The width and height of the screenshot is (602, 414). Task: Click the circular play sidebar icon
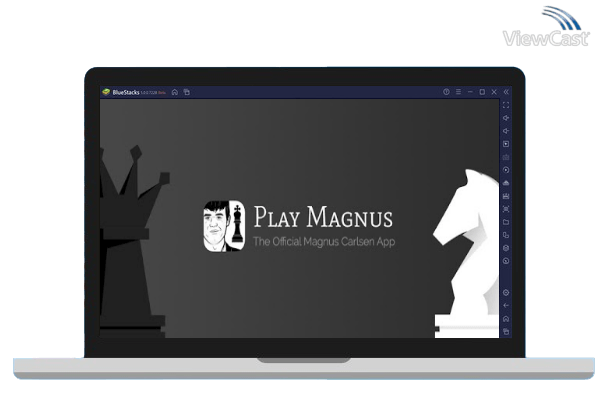[x=506, y=170]
